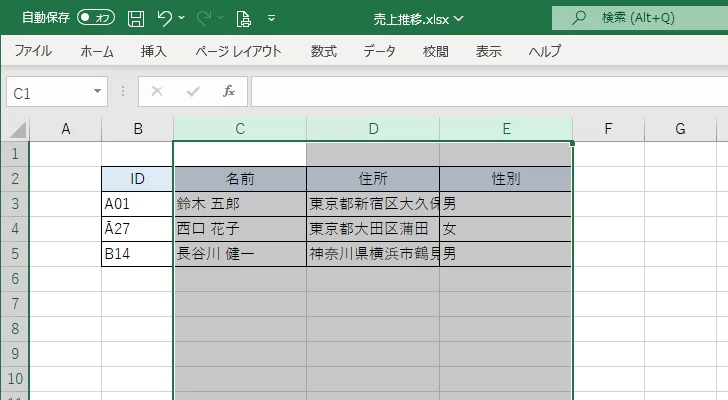728x400 pixels.
Task: Click the Select All corner triangle
Action: pos(17,129)
